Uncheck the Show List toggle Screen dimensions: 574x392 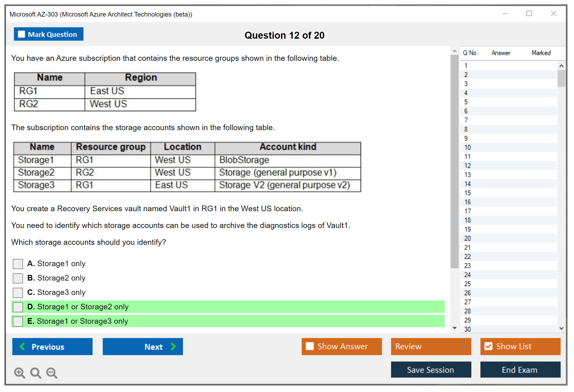[488, 346]
